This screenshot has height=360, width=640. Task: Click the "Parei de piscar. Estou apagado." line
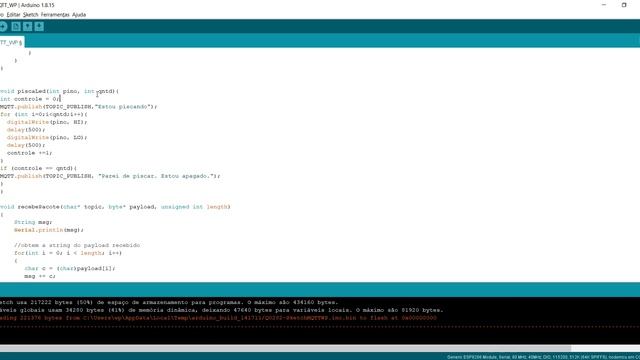click(110, 176)
